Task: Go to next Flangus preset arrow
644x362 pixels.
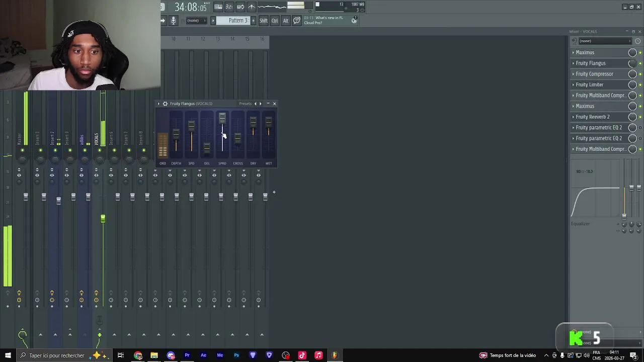Action: pos(260,104)
